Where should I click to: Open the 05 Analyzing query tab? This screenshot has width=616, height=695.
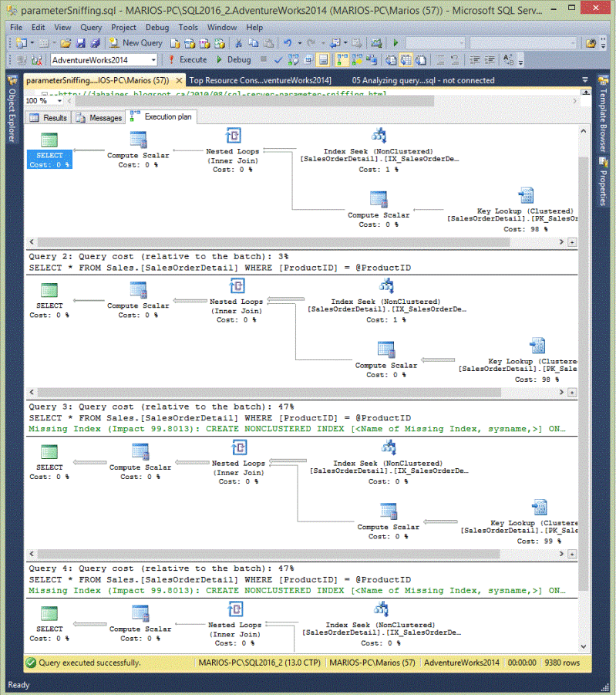423,80
